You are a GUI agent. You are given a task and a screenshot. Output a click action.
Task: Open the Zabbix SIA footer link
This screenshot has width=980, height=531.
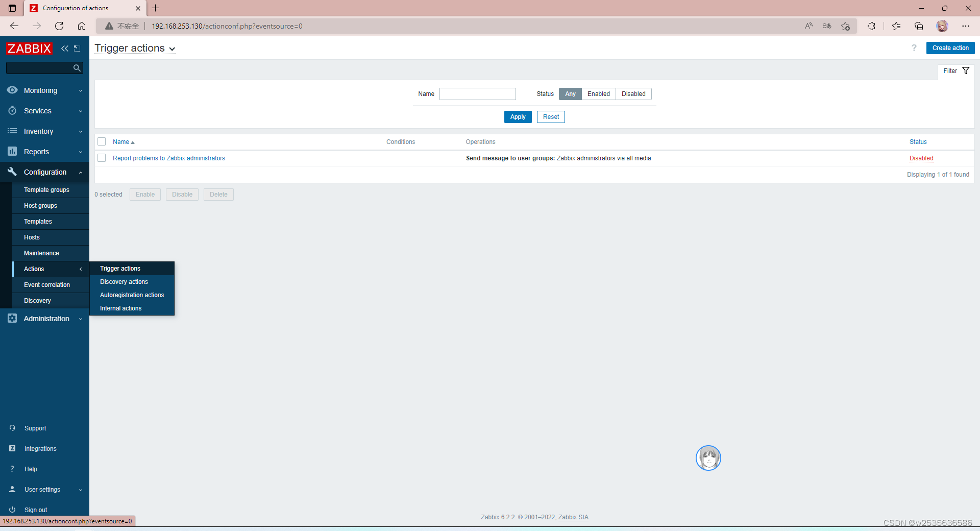click(x=573, y=517)
